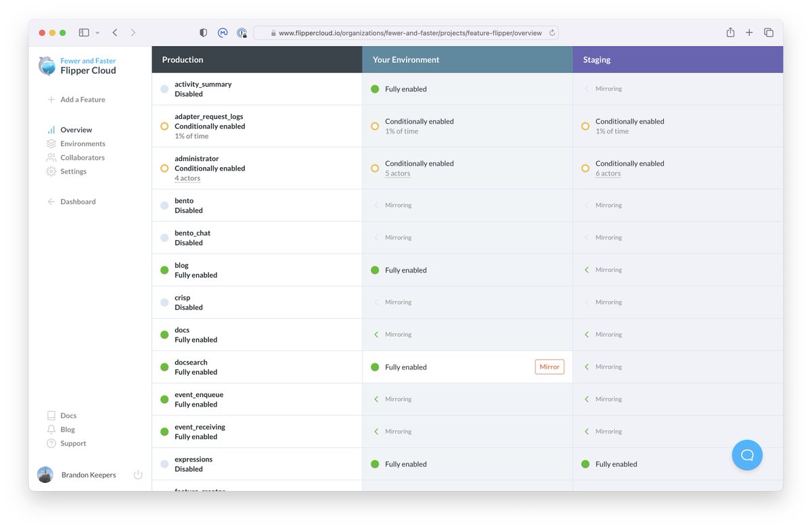This screenshot has height=529, width=812.
Task: Go forward with Safari forward arrow
Action: pos(133,32)
